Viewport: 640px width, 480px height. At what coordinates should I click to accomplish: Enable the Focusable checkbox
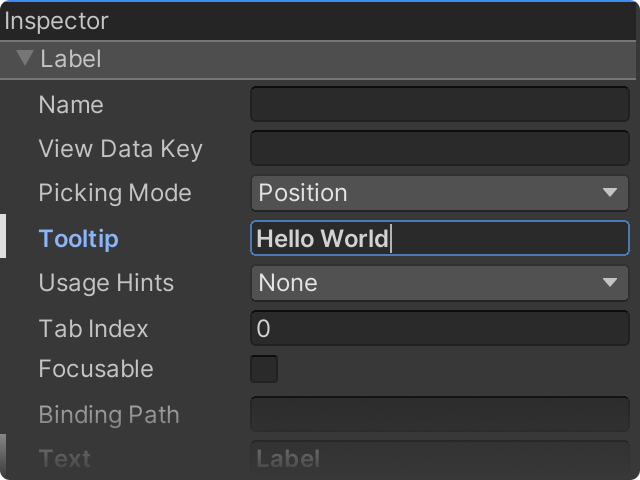(x=264, y=369)
